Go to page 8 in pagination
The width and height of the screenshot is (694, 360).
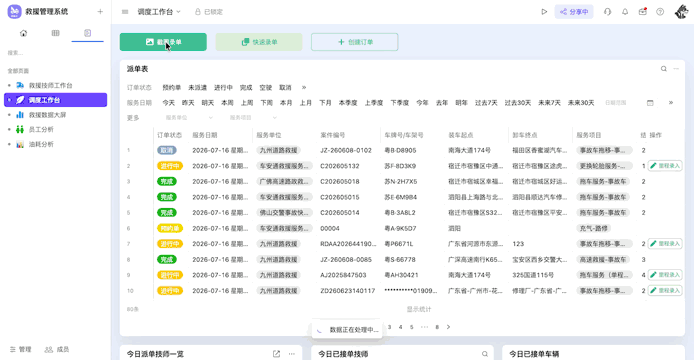tap(437, 327)
